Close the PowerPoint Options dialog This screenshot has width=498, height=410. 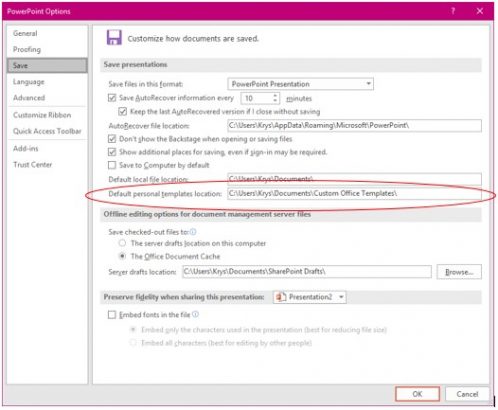point(480,11)
